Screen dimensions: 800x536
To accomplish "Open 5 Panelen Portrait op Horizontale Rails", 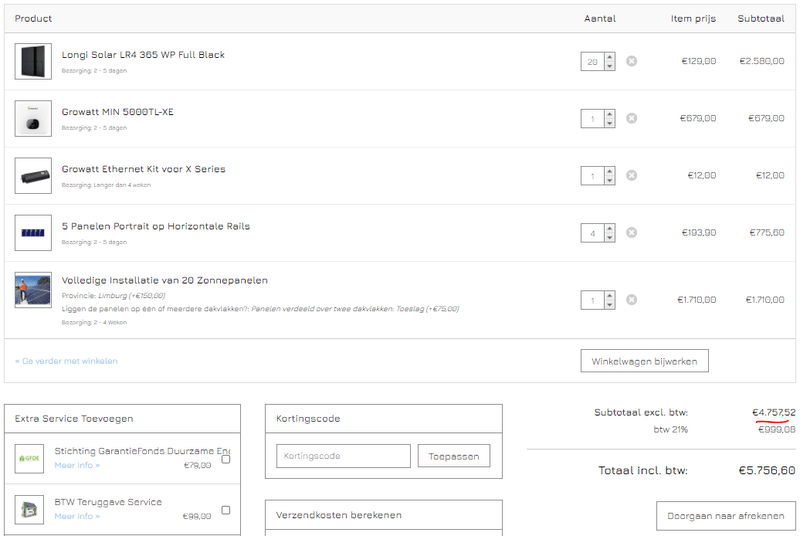I will tap(156, 226).
